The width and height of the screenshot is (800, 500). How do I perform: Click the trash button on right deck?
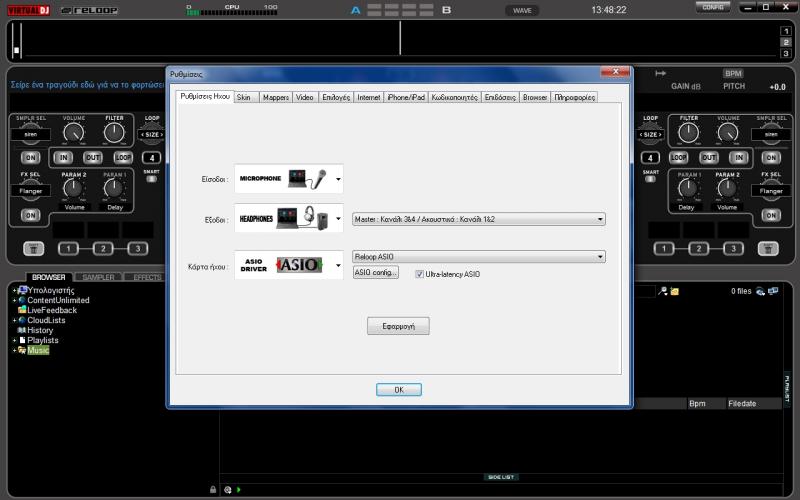pyautogui.click(x=768, y=248)
